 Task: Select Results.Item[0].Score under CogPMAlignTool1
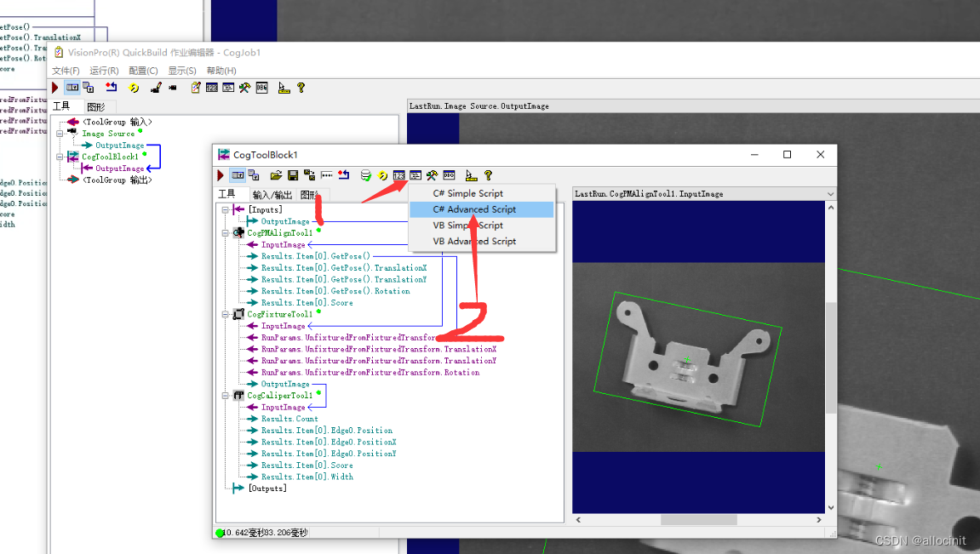tap(307, 303)
